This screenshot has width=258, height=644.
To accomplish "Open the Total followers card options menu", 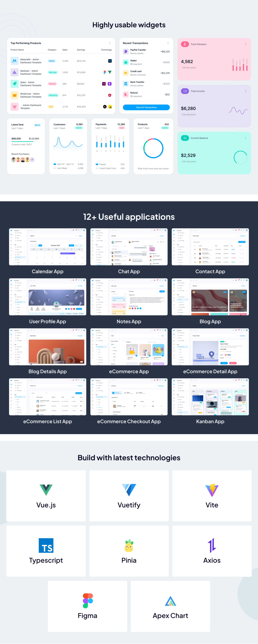I will (x=245, y=44).
